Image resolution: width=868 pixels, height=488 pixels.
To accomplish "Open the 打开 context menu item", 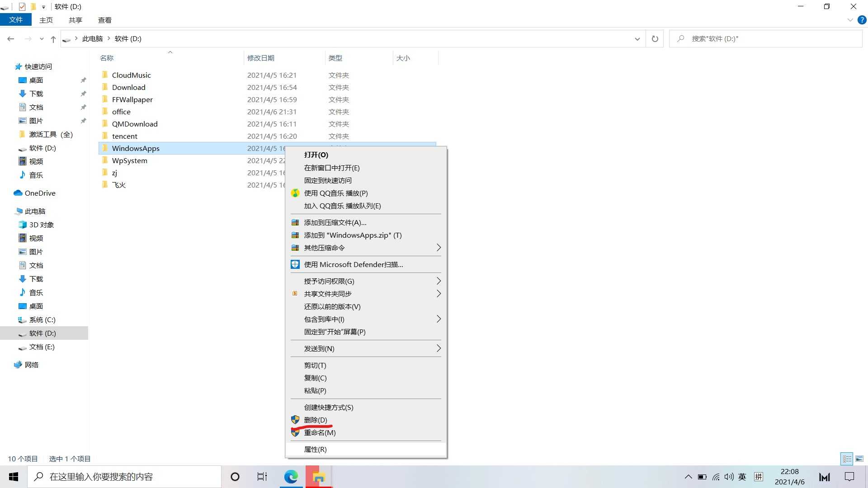I will click(x=316, y=155).
